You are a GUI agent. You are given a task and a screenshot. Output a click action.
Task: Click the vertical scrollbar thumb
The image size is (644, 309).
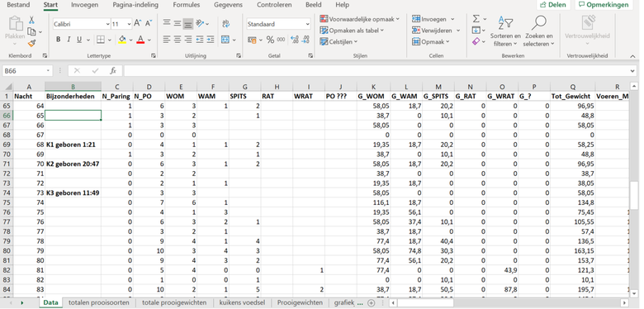[635, 195]
